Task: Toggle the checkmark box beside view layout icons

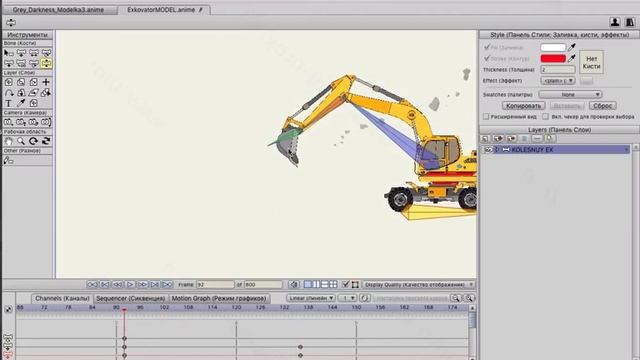Action: tap(346, 284)
